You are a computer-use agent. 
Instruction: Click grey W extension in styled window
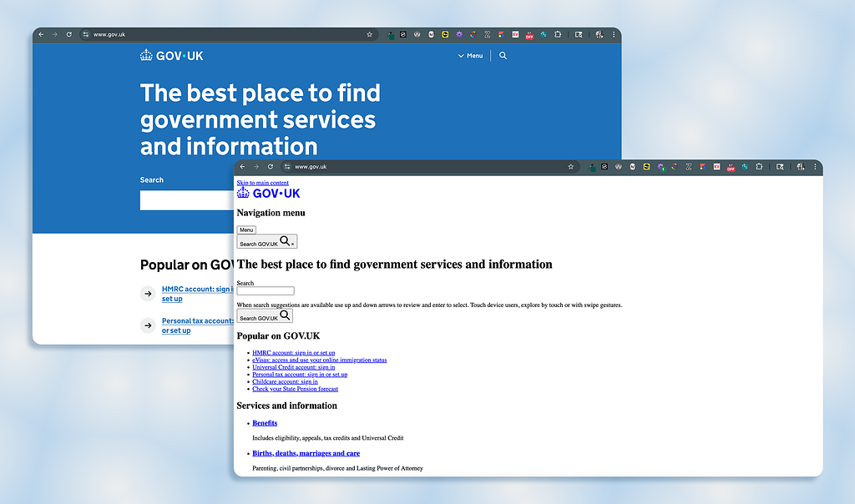coord(417,34)
